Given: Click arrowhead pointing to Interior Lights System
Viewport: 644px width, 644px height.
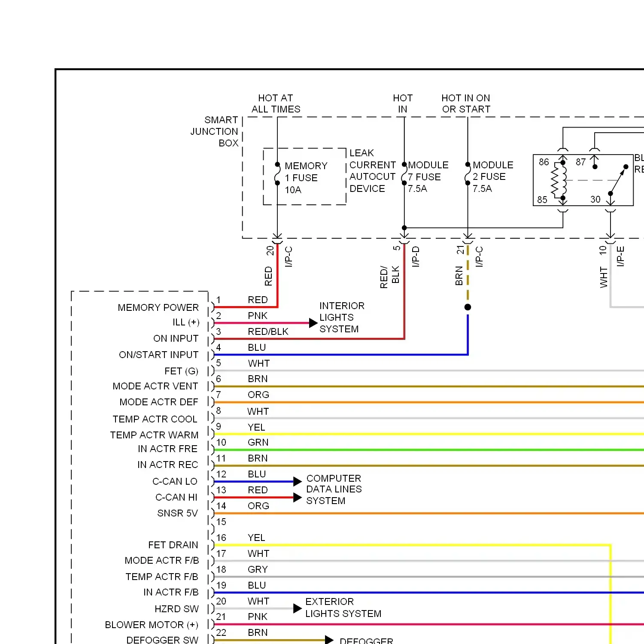Looking at the screenshot, I should coord(313,323).
